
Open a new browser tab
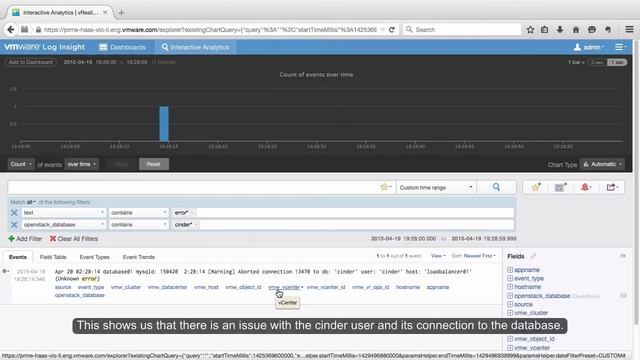[121, 13]
